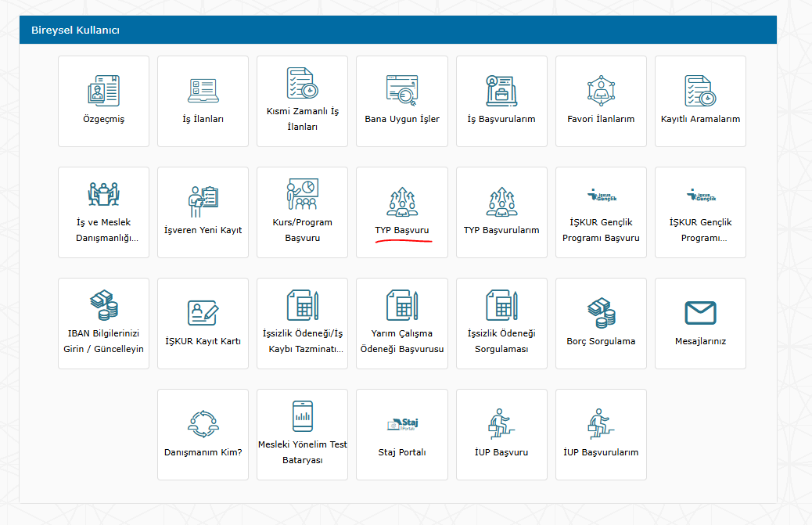Screen dimensions: 812x525
Task: Open the TYP Başvurularım tile
Action: [501, 212]
